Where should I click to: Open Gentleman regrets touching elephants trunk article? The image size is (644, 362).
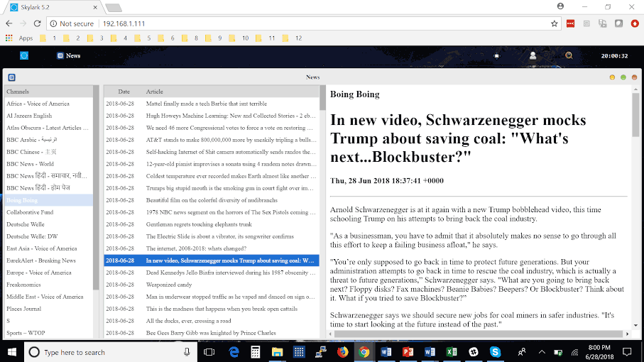[x=212, y=224]
